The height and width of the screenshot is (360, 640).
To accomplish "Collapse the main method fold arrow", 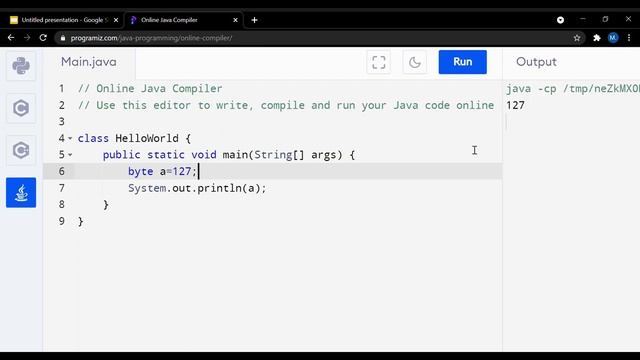I will click(70, 155).
